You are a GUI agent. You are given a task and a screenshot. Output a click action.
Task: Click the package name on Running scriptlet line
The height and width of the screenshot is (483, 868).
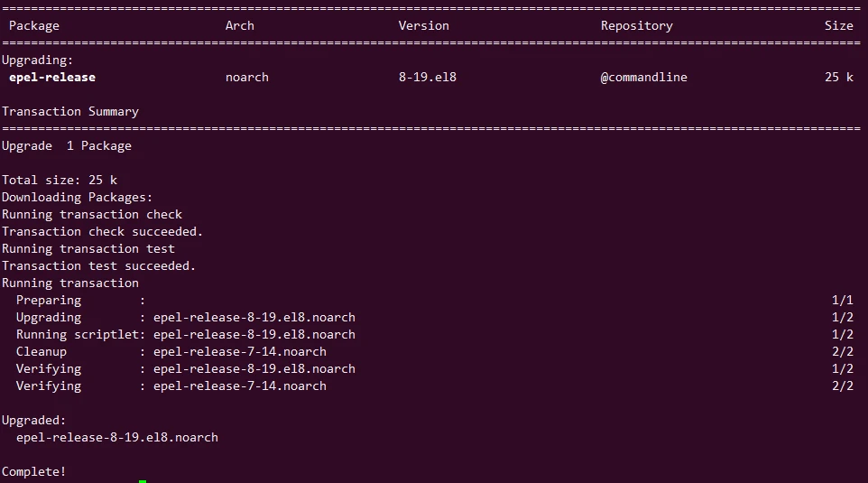pyautogui.click(x=254, y=335)
